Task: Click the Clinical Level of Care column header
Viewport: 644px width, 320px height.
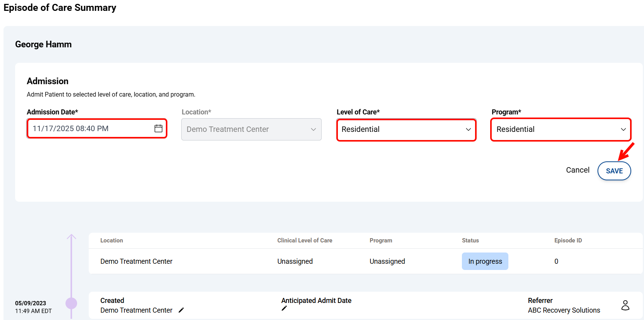Action: tap(305, 240)
